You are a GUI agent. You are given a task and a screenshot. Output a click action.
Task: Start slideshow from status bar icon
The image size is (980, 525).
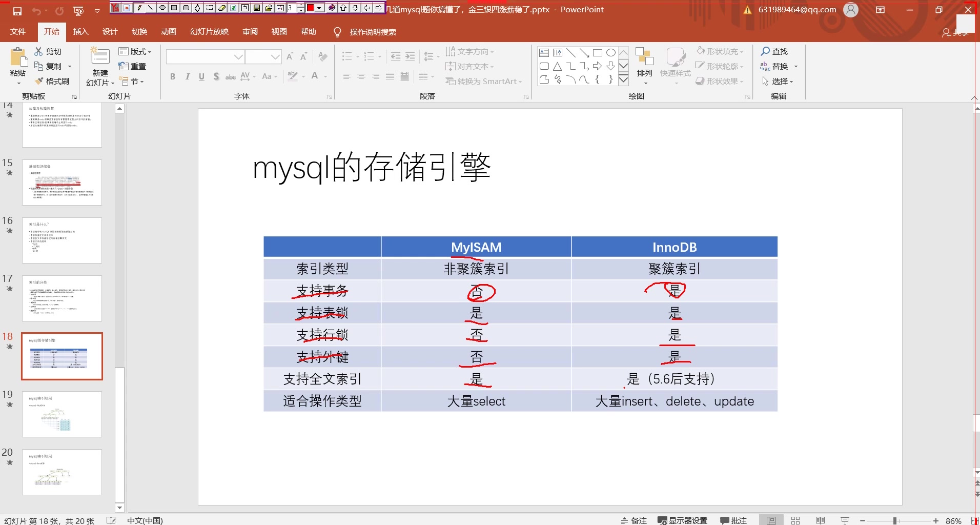pos(845,520)
